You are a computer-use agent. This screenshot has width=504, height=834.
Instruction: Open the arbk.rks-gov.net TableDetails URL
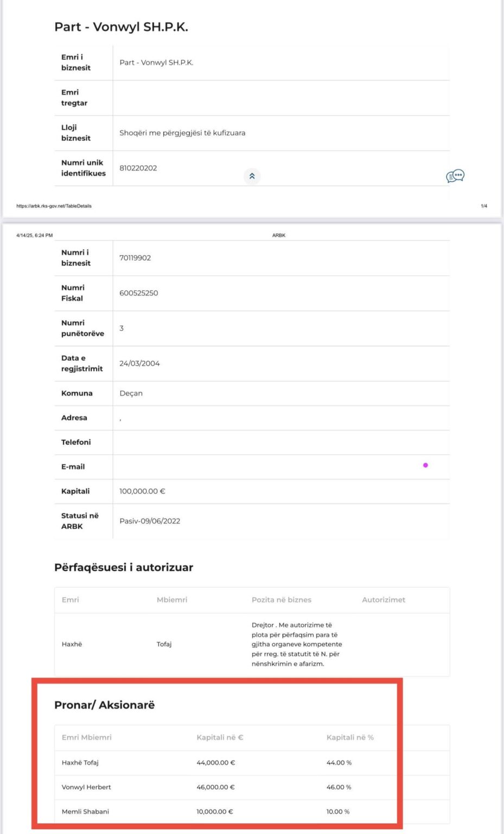click(x=54, y=206)
